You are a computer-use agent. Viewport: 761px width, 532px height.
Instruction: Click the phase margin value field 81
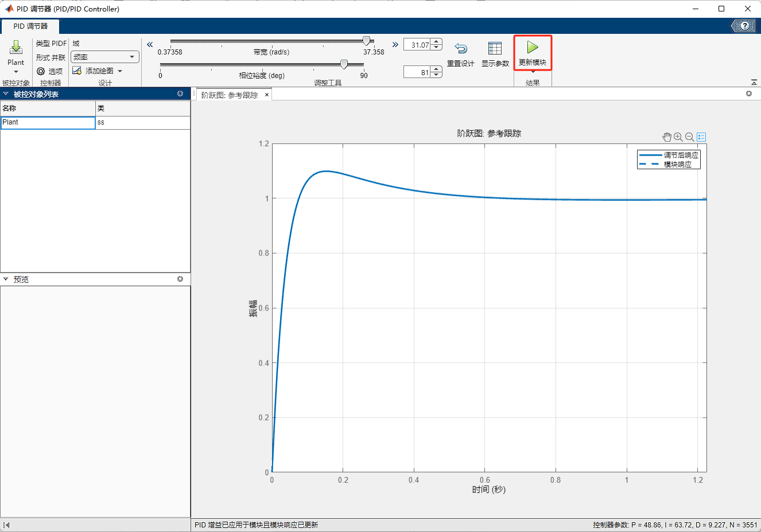417,72
